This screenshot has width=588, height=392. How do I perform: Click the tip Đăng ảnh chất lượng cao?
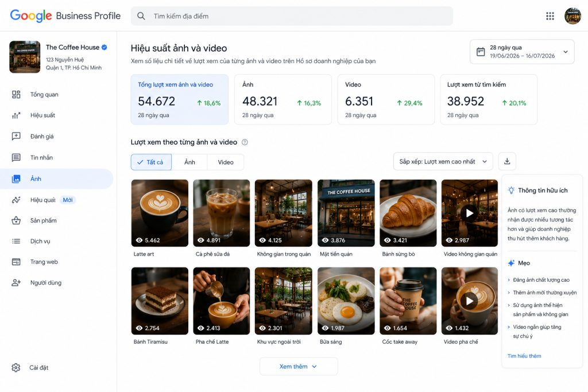541,280
